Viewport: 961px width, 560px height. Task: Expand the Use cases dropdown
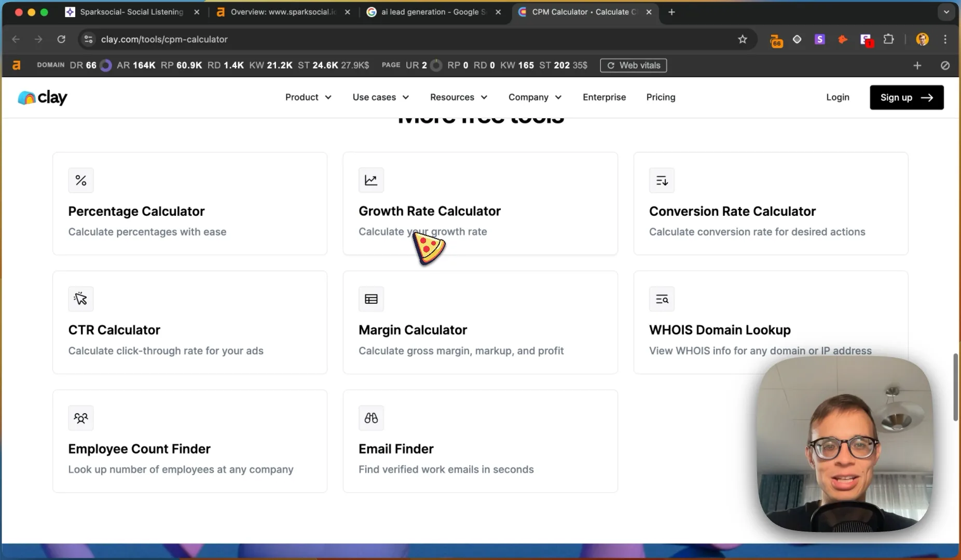pos(381,97)
